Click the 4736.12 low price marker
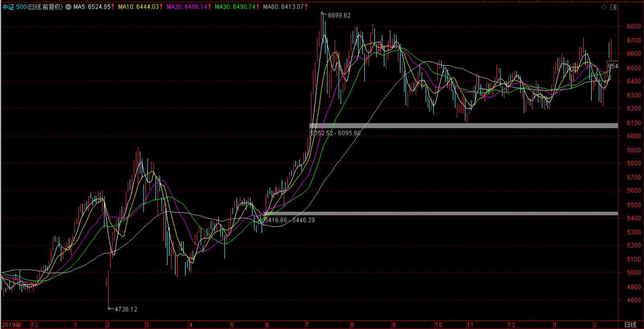Viewport: 644px width, 329px height. pyautogui.click(x=126, y=309)
